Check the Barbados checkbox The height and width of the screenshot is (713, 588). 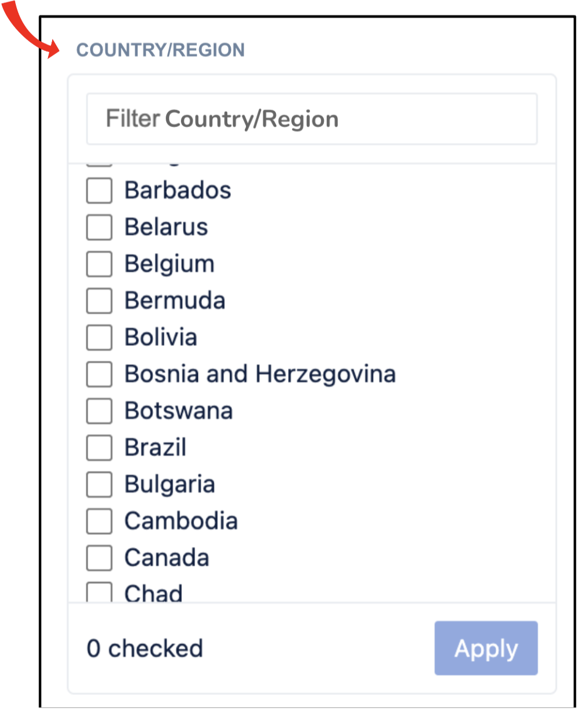99,191
